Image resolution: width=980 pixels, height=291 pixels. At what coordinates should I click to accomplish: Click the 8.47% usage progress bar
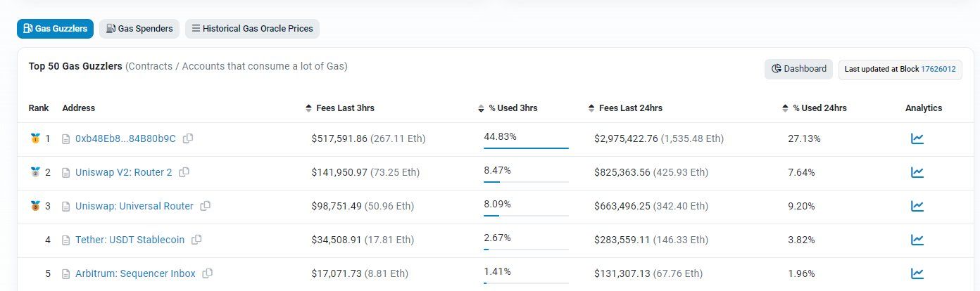click(x=526, y=182)
